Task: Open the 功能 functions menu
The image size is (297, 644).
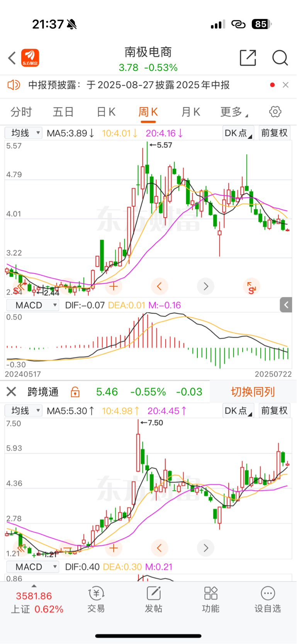Action: point(210,600)
